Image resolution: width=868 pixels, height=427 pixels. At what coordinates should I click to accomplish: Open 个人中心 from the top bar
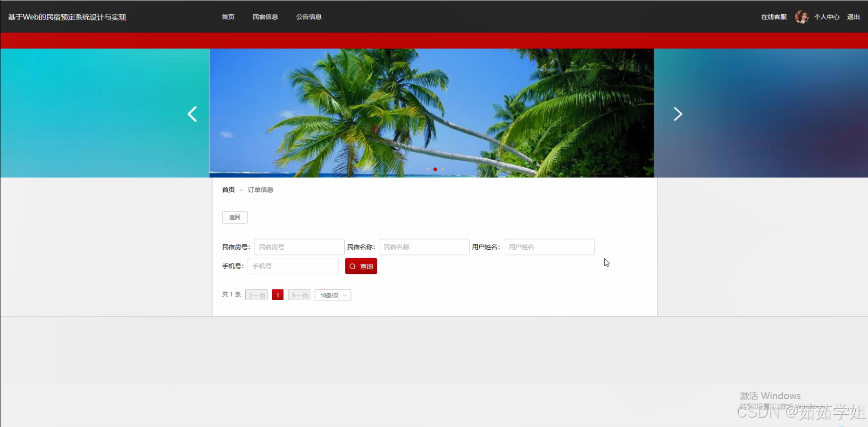(826, 16)
